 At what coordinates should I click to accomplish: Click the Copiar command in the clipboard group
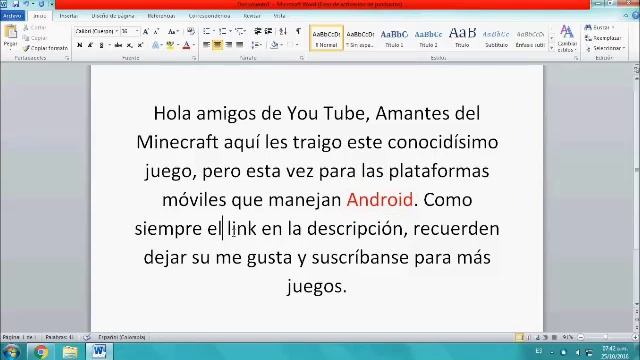(x=34, y=38)
